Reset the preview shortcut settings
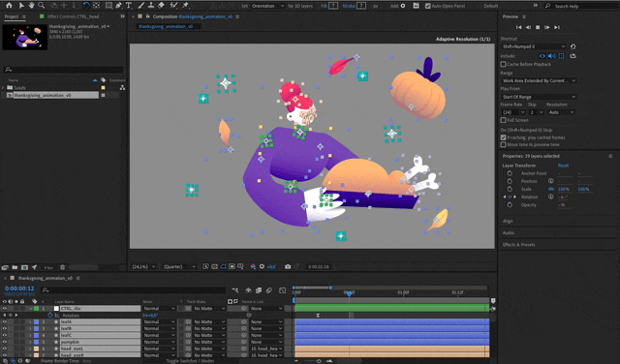Image resolution: width=620 pixels, height=364 pixels. (x=573, y=46)
